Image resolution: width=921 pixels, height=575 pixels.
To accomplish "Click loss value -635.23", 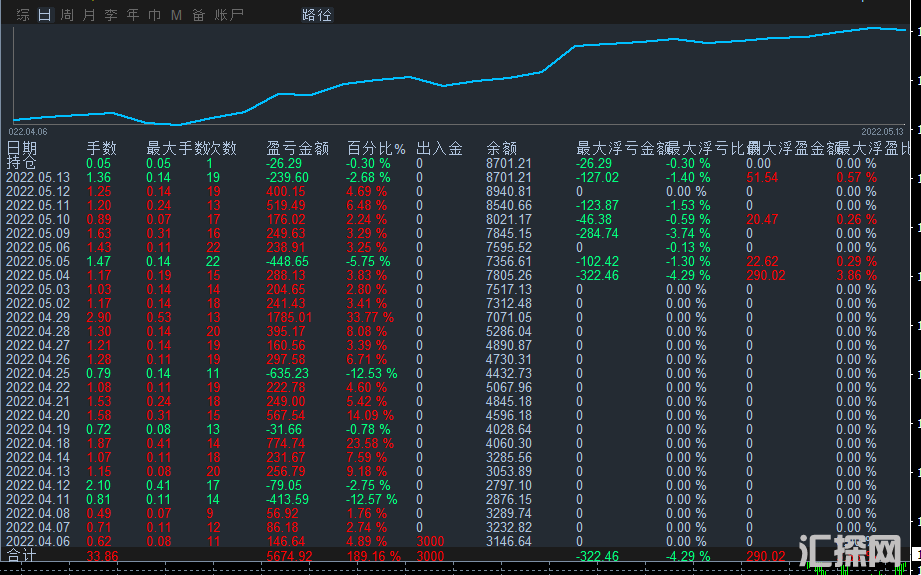I will tap(287, 374).
